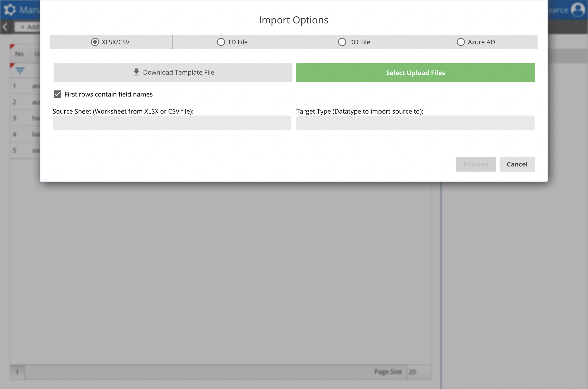Open the Target Type dropdown
The height and width of the screenshot is (389, 588).
pos(415,123)
